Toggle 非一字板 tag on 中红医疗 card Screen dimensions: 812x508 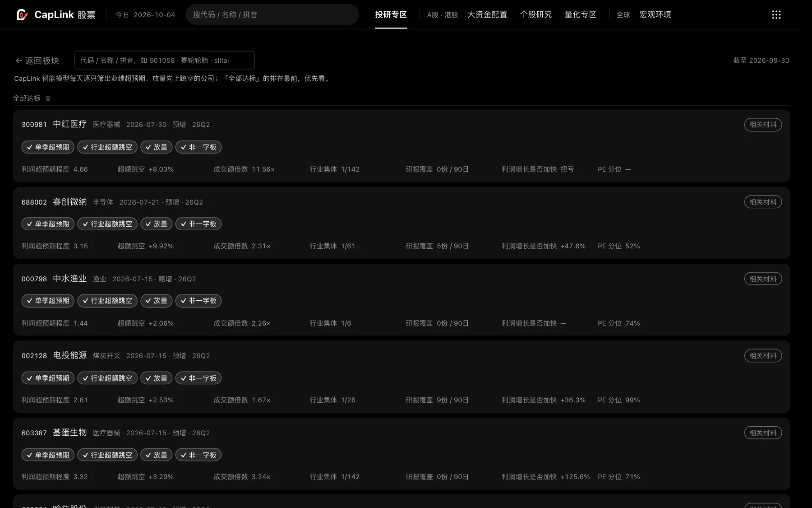[198, 147]
